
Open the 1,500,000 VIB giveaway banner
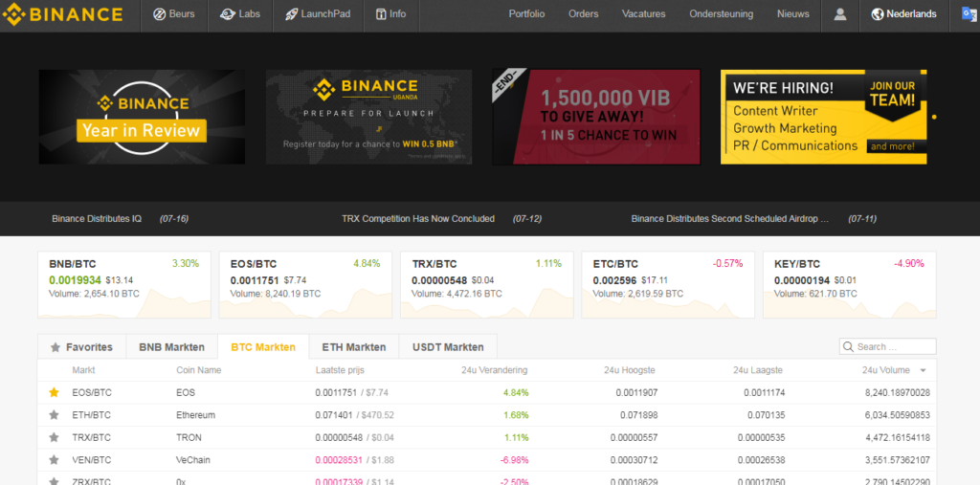[x=596, y=117]
